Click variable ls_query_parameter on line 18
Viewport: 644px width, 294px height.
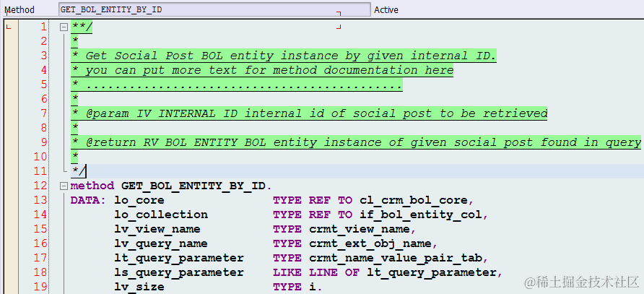[x=179, y=272]
